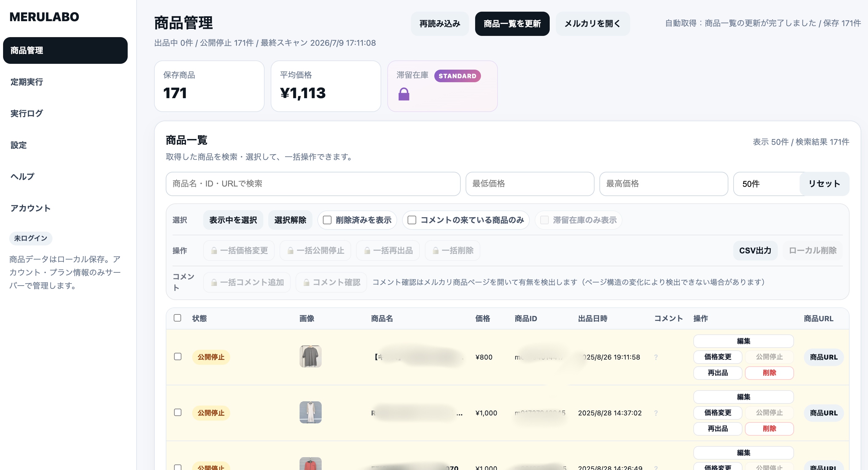The image size is (868, 470).
Task: Click the 商品名 column header
Action: 382,318
